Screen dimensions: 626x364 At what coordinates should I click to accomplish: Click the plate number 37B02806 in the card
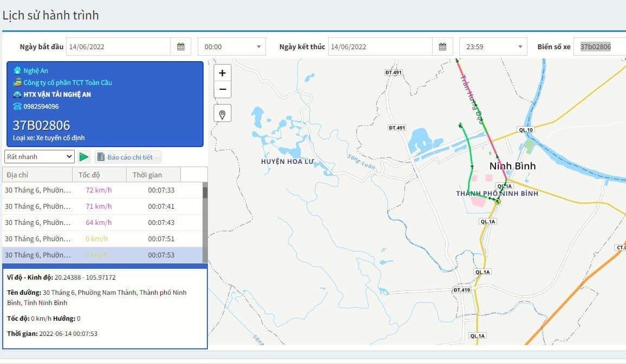(x=42, y=125)
